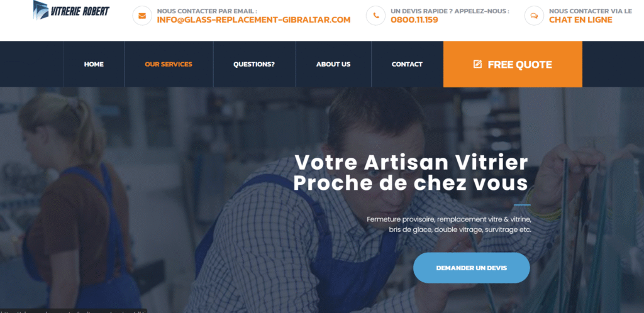The image size is (644, 313).
Task: Click the Demander un devis button
Action: pyautogui.click(x=472, y=268)
